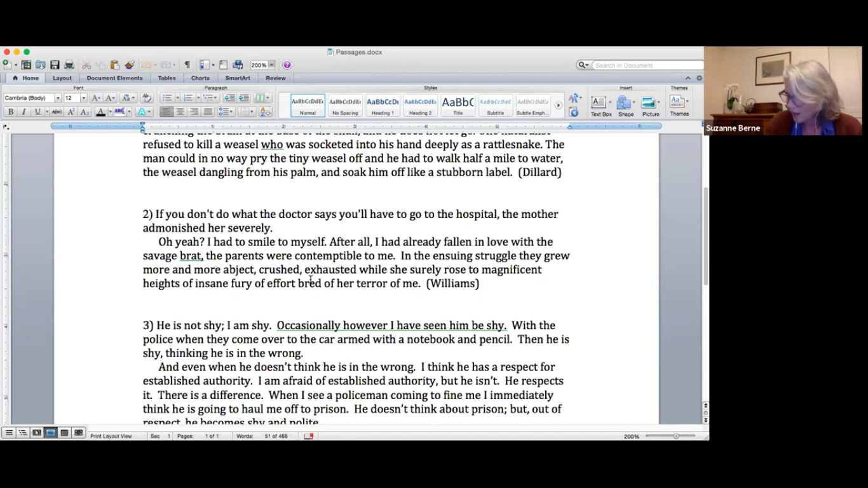Click the Themes button
Screen dimensions: 868x488
679,105
